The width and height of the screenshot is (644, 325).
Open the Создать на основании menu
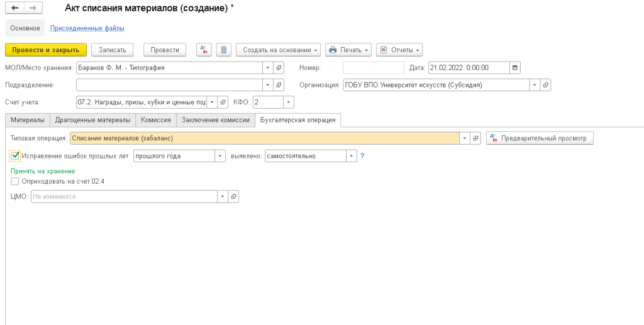(x=279, y=50)
